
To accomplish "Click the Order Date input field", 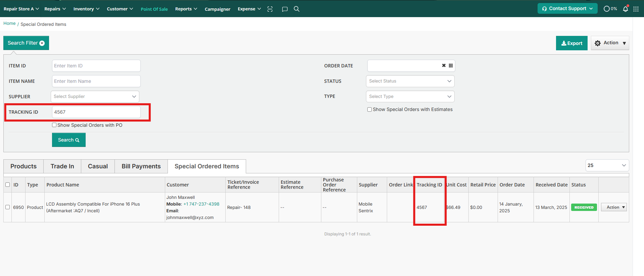I will click(x=411, y=66).
